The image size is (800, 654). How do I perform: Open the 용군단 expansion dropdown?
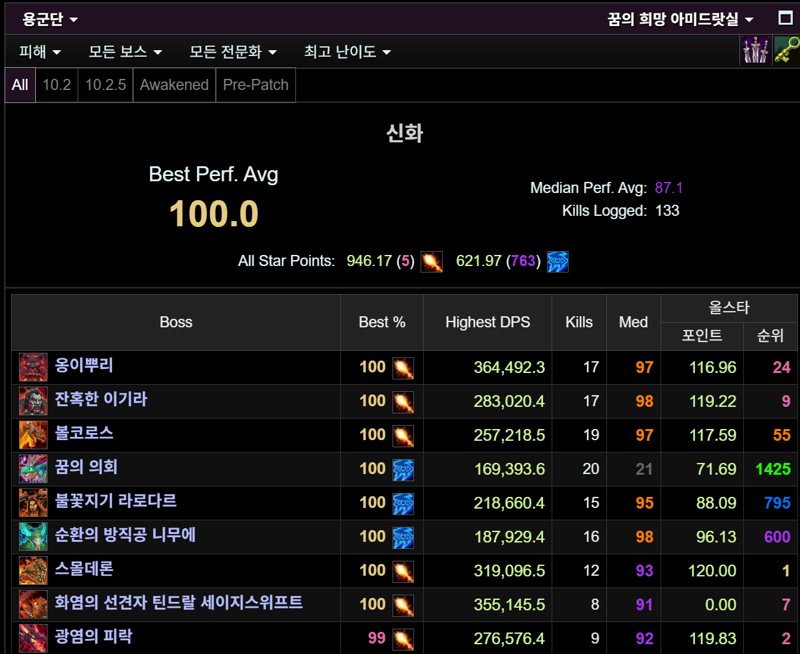[x=49, y=19]
